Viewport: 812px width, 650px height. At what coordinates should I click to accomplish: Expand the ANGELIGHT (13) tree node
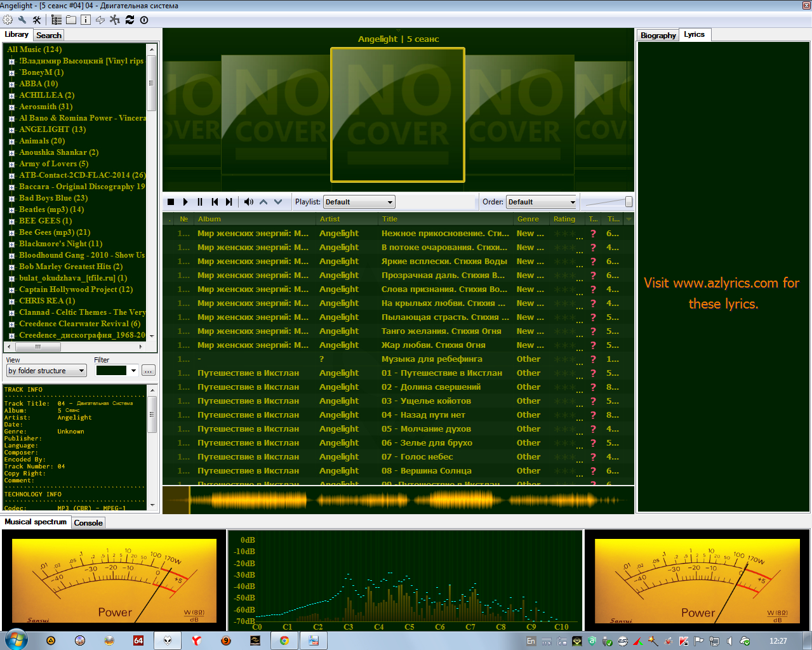pos(11,130)
